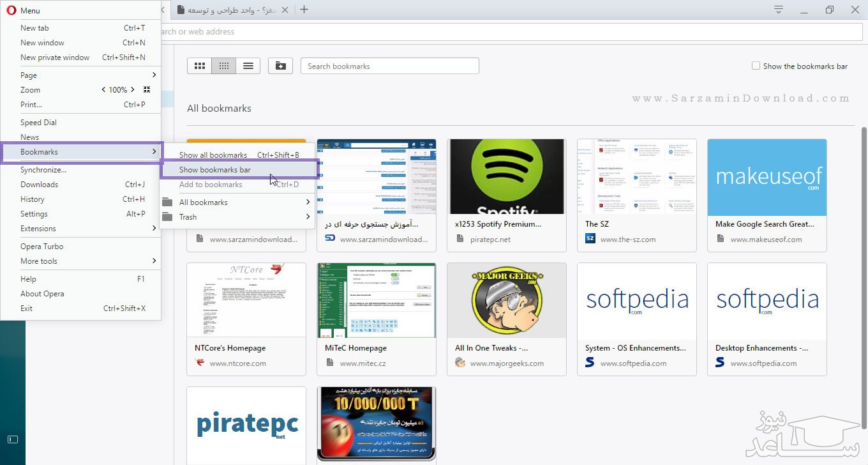
Task: Switch to small thumbnail grid view
Action: [223, 66]
